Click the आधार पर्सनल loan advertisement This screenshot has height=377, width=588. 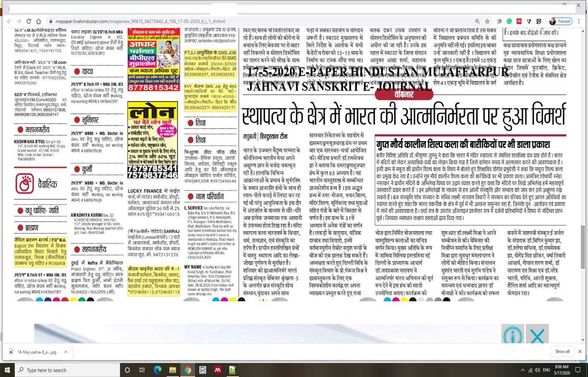click(153, 60)
